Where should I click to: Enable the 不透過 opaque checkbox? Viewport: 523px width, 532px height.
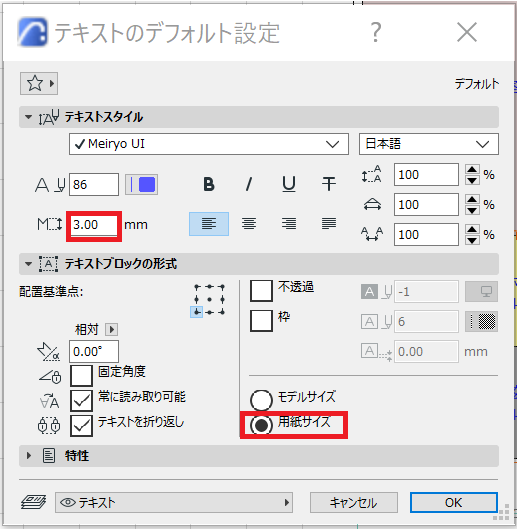pos(261,291)
